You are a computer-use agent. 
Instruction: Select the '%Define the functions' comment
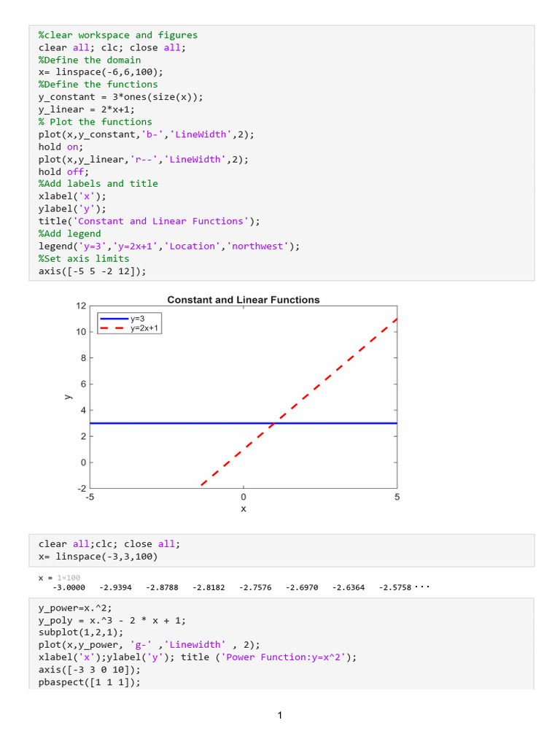click(x=98, y=85)
